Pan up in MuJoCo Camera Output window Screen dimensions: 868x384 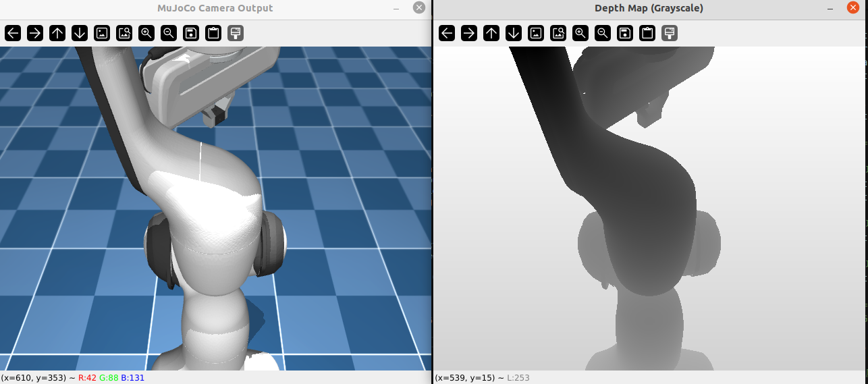pyautogui.click(x=57, y=32)
